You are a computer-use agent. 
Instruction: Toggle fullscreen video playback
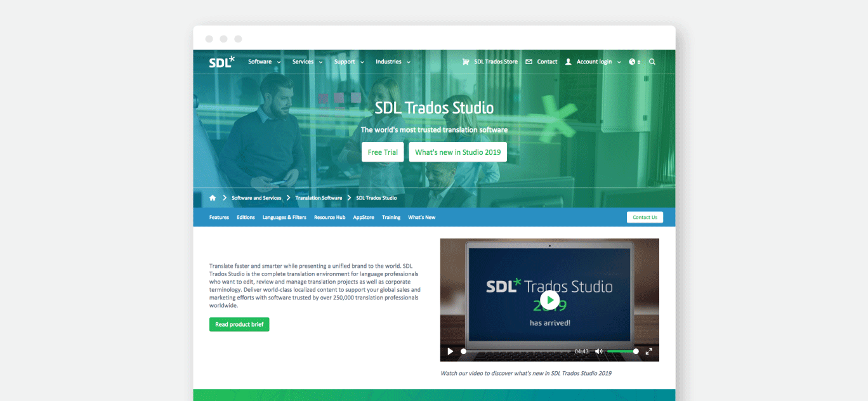pyautogui.click(x=648, y=351)
